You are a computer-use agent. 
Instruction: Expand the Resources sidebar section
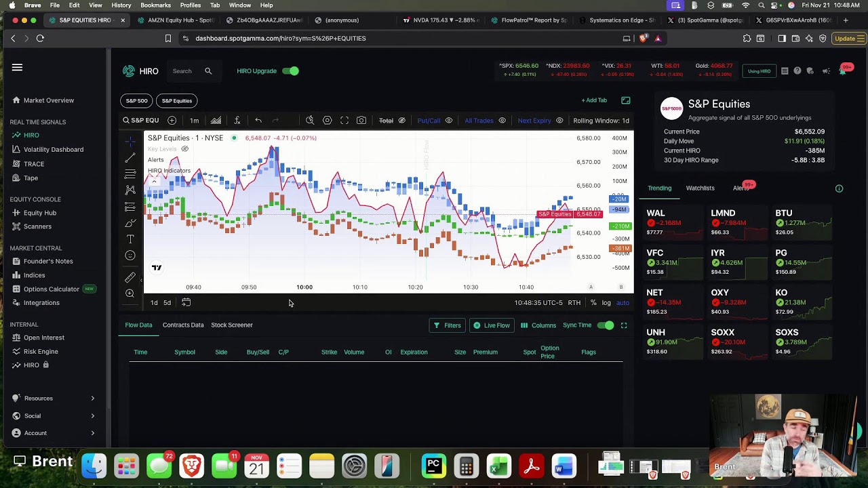[x=53, y=399]
